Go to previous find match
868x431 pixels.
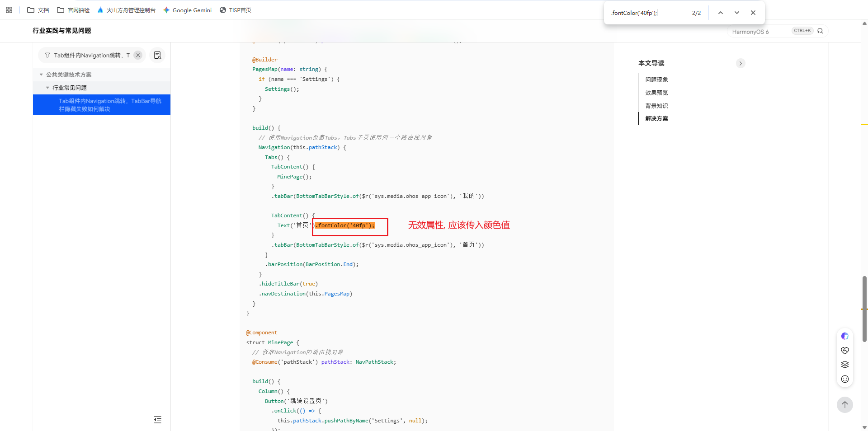[721, 13]
